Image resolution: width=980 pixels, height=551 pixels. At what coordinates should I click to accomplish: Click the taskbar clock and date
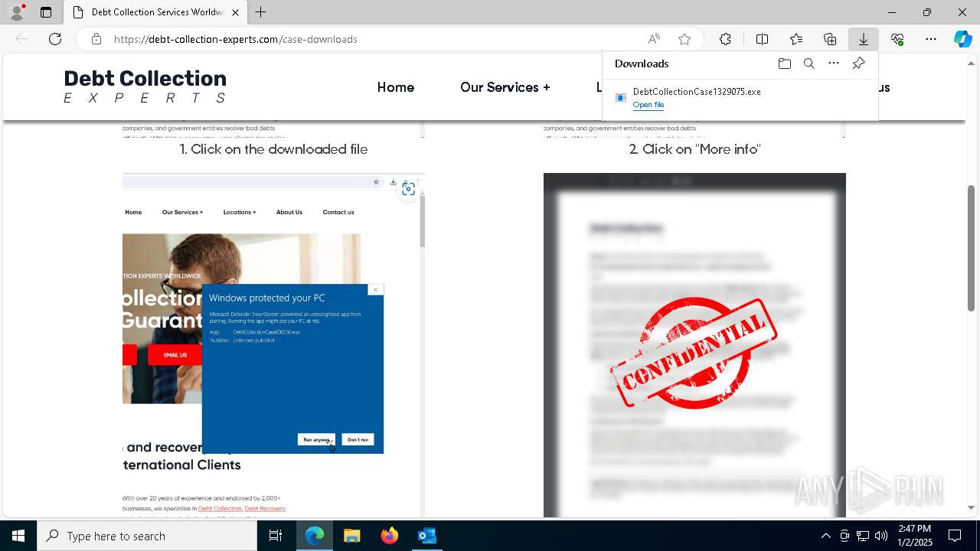(x=915, y=536)
